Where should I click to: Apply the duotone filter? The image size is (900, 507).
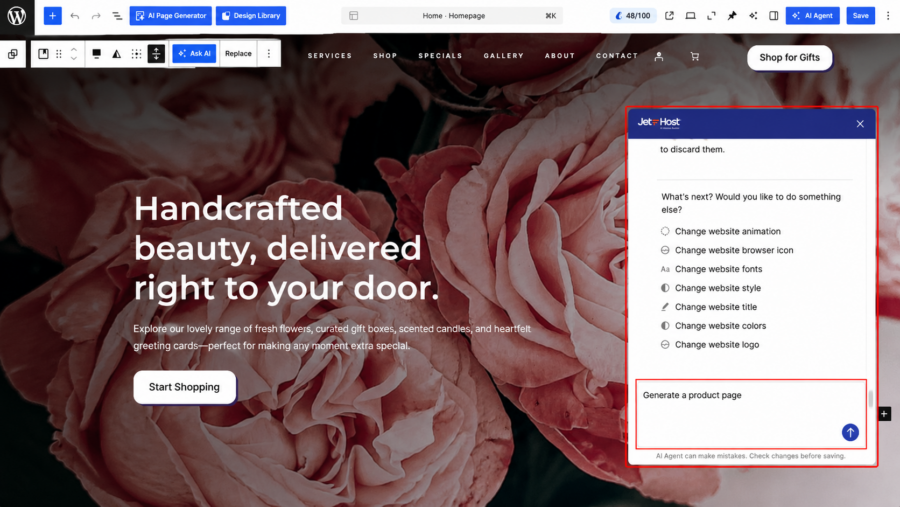tap(117, 54)
